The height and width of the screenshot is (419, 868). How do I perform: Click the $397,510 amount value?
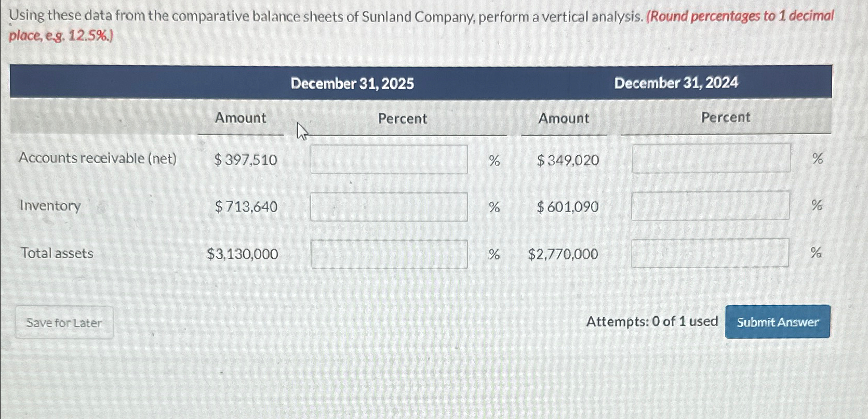[245, 160]
